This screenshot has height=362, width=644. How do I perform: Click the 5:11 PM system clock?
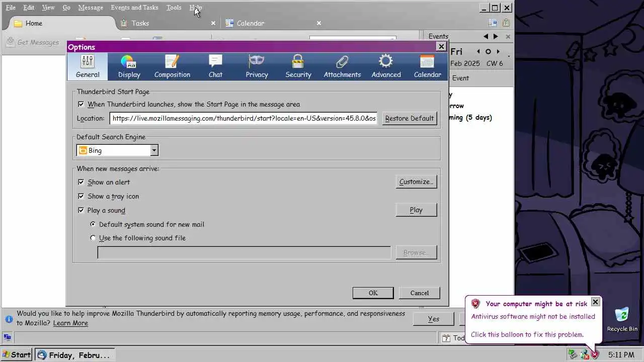(621, 355)
